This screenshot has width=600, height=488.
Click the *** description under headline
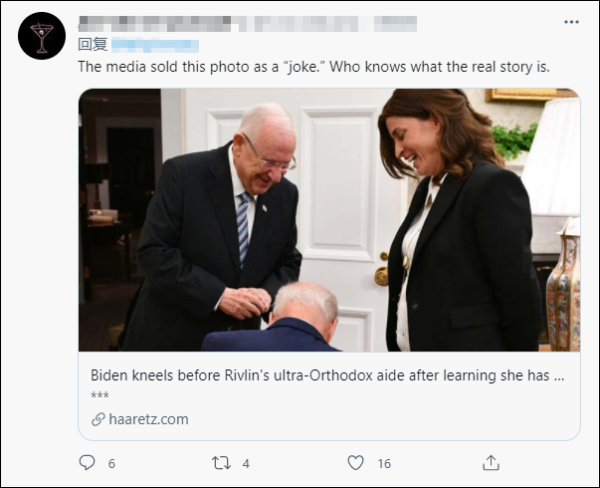99,395
